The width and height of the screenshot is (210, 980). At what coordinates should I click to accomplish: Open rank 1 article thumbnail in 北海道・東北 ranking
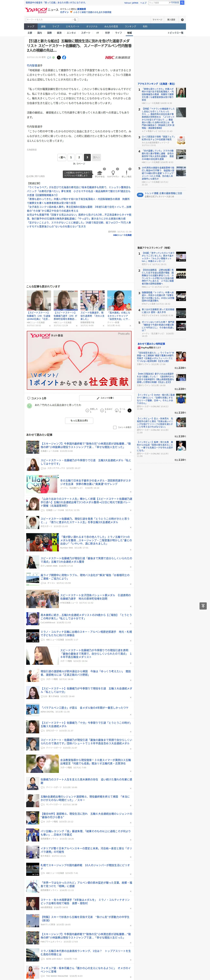pyautogui.click(x=181, y=92)
